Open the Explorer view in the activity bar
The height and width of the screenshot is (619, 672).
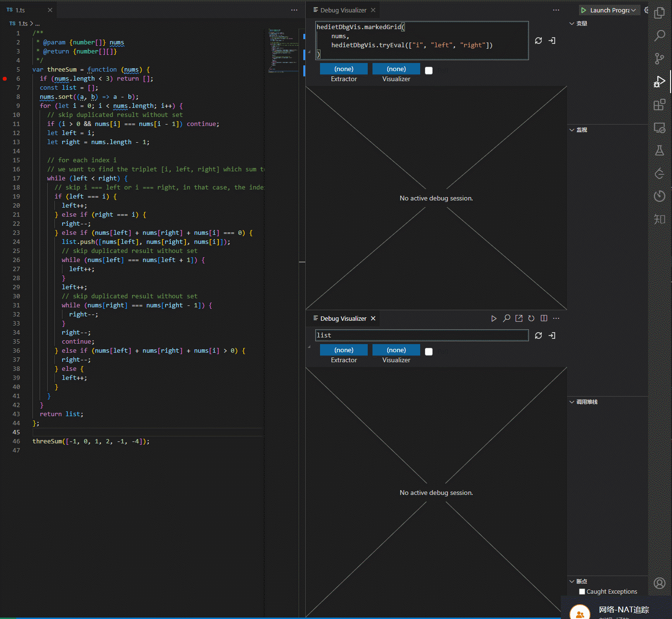click(660, 13)
